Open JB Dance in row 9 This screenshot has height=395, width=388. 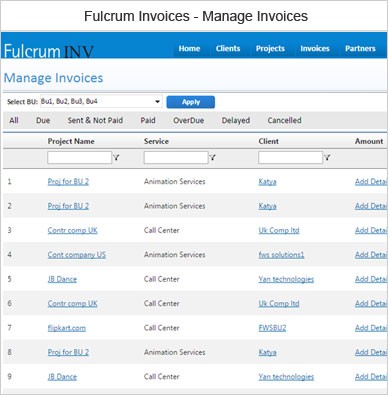pos(62,377)
